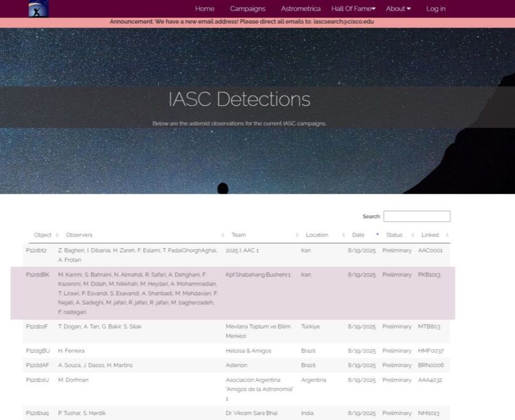Viewport: 515px width, 420px height.
Task: Open the About dropdown menu
Action: pos(398,9)
